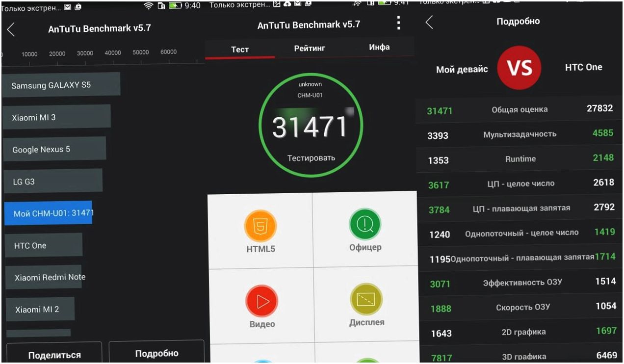Select the HTC One bar in chart

(44, 245)
